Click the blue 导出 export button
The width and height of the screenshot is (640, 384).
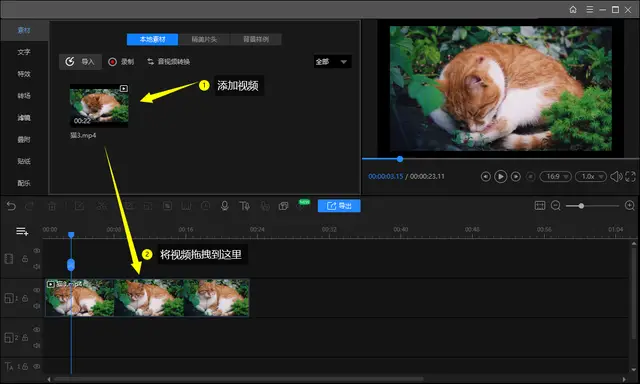pyautogui.click(x=339, y=206)
